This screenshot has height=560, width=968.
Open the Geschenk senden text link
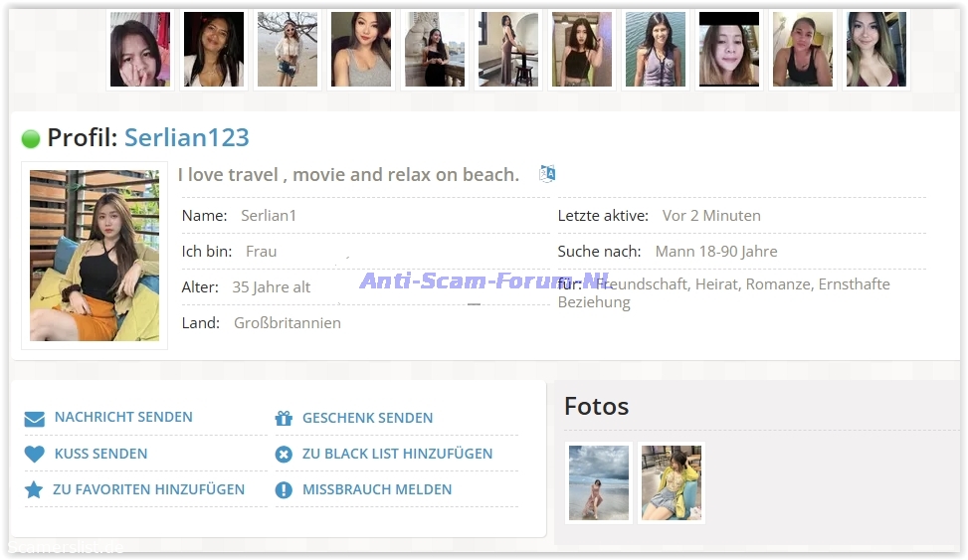pyautogui.click(x=367, y=418)
